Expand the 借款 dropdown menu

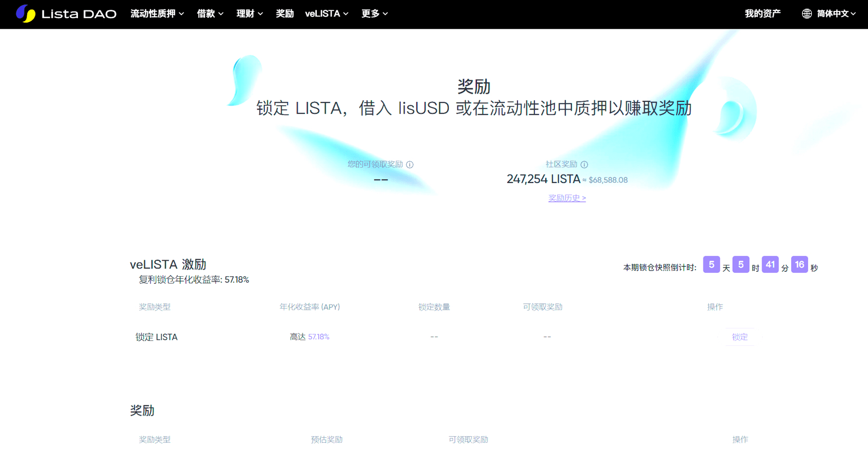210,14
